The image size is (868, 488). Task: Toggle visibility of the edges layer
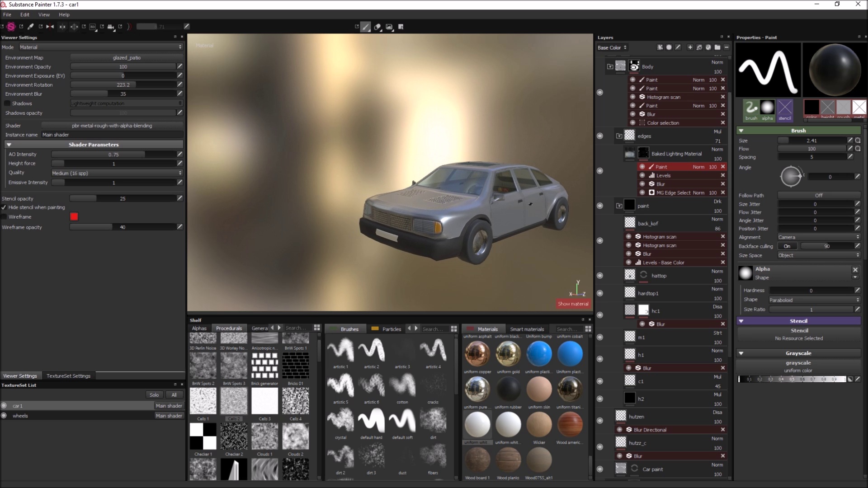coord(600,136)
